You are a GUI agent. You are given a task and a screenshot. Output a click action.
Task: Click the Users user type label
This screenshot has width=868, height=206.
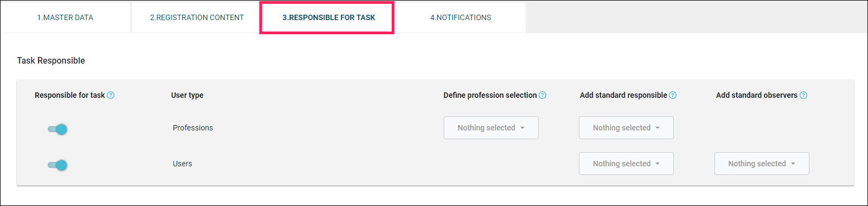click(x=182, y=164)
